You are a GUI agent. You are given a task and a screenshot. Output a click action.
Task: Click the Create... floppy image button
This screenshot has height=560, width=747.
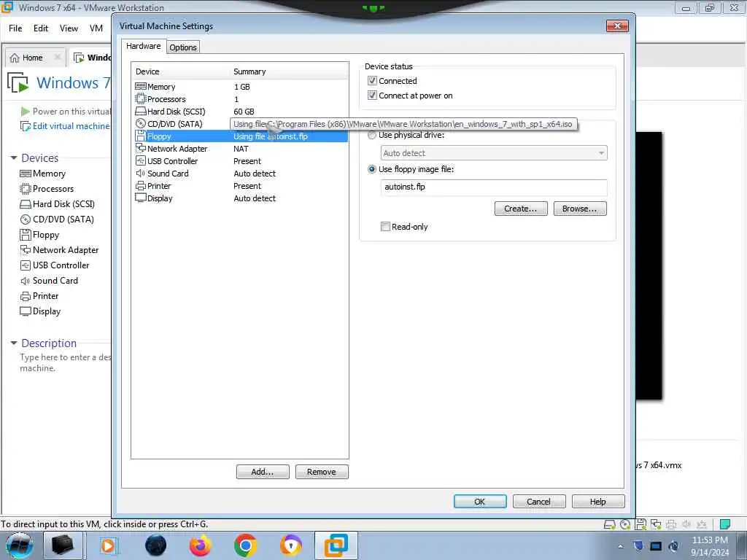521,209
